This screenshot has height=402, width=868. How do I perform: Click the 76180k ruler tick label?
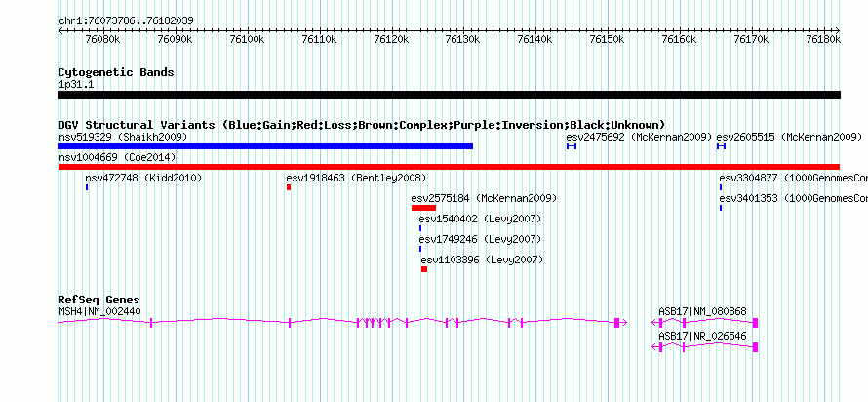click(x=823, y=39)
